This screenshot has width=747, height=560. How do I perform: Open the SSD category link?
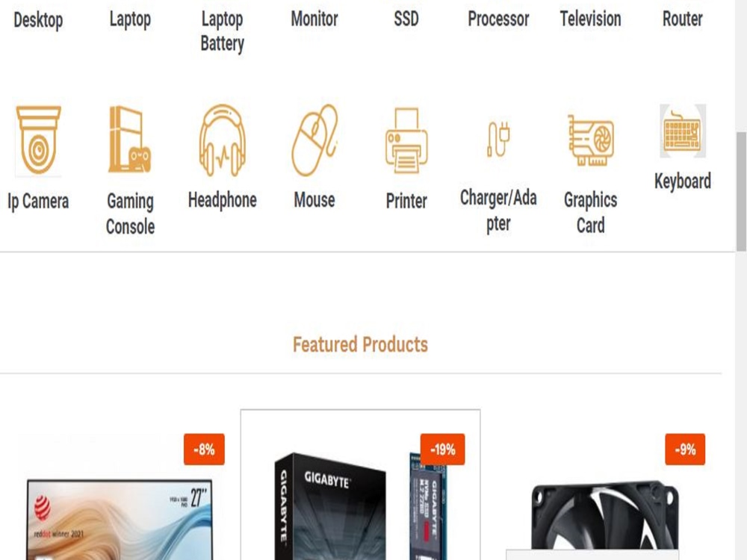tap(406, 19)
